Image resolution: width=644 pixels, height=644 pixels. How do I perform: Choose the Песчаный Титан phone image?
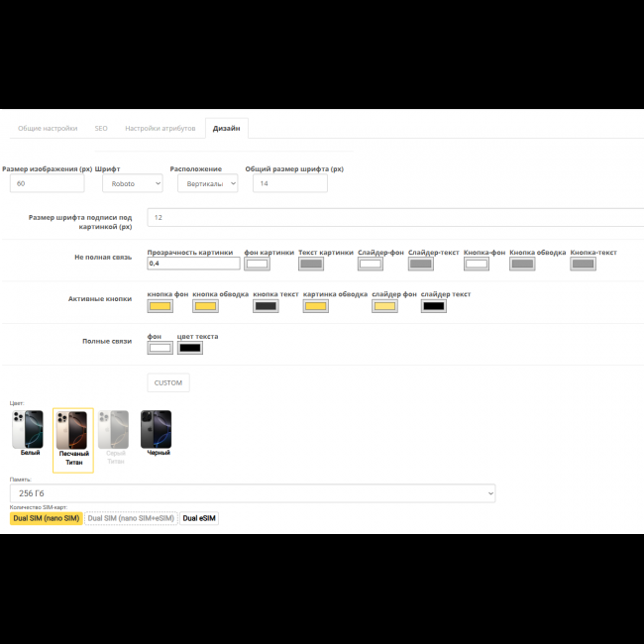72,430
